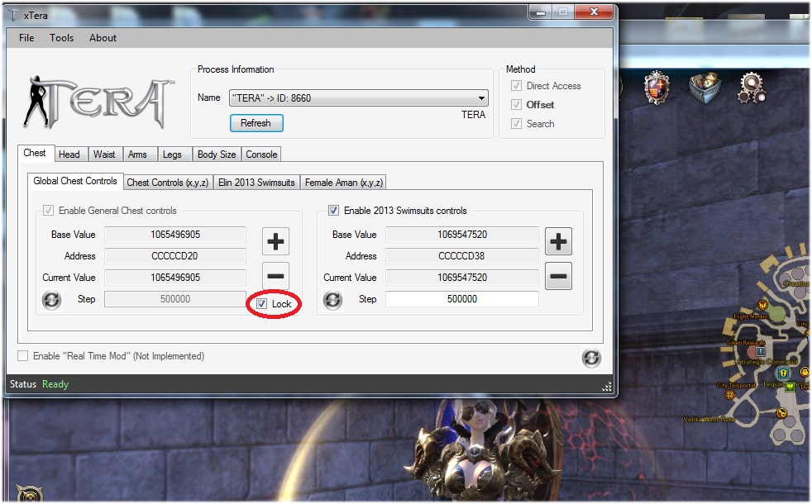Click the plus button for General Chest controls
Screen dimensions: 812x504
275,242
